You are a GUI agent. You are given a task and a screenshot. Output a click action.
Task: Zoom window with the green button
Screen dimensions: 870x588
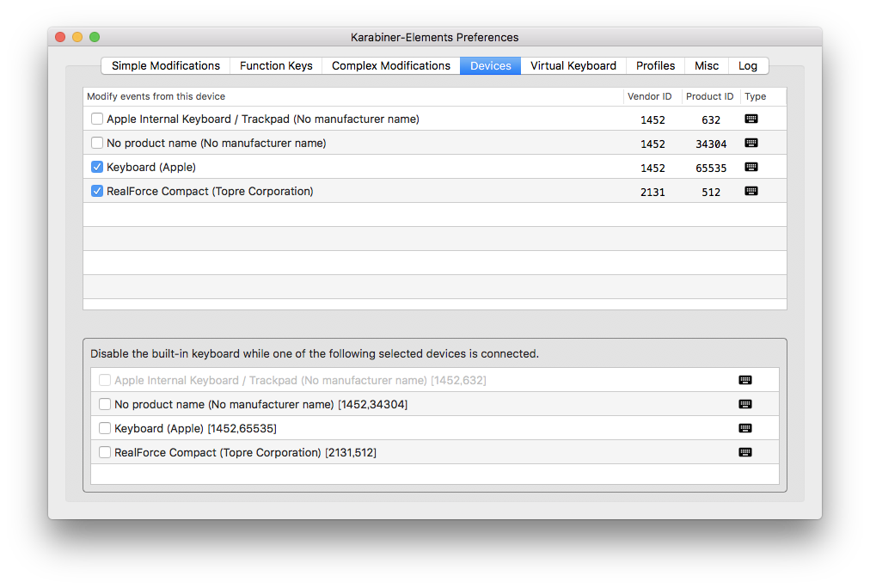[x=95, y=37]
